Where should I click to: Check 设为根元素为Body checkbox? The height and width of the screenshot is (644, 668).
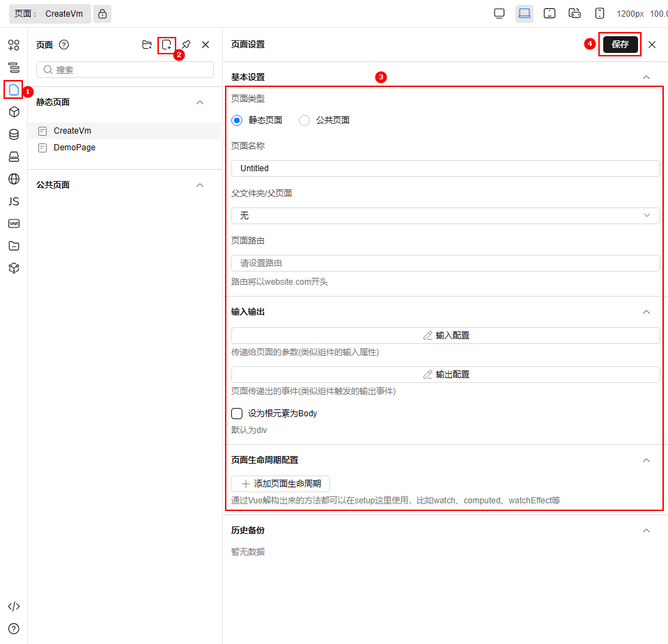tap(237, 413)
